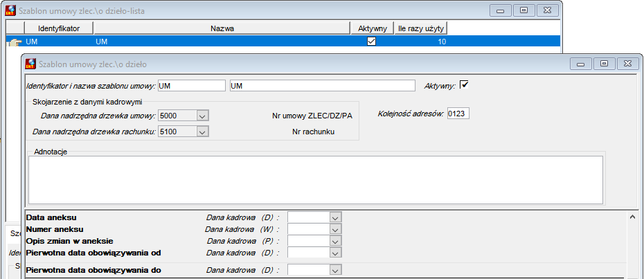Maximize the Szablon umowy zlec.\o dzieło-lista window
Image resolution: width=644 pixels, height=279 pixels.
524,10
